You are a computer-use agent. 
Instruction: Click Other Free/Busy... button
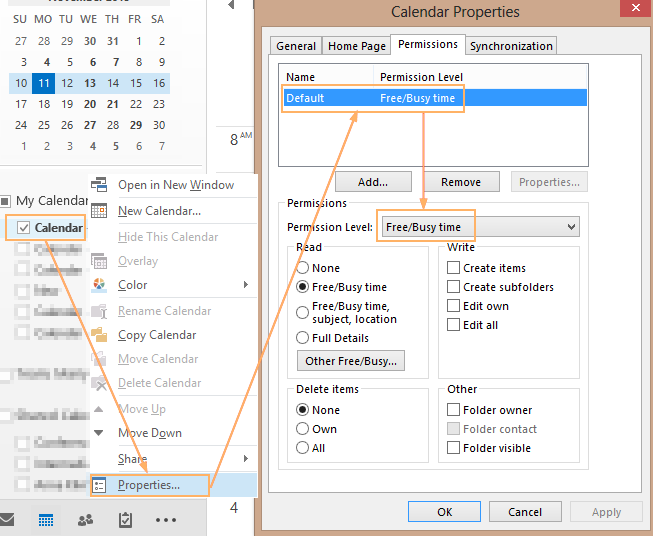[351, 361]
